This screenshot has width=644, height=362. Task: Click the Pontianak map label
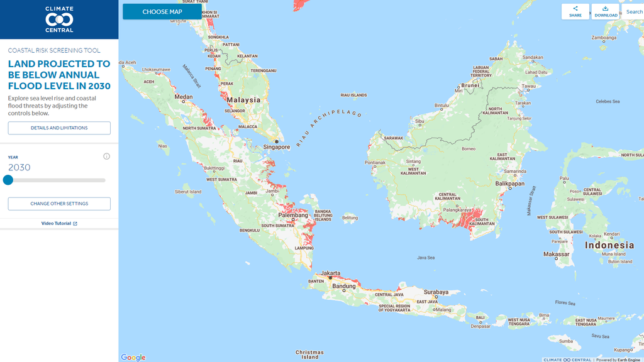click(x=375, y=163)
